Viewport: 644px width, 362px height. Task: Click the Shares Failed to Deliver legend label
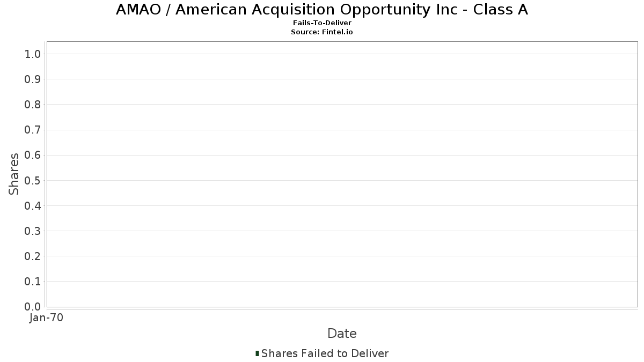point(325,353)
